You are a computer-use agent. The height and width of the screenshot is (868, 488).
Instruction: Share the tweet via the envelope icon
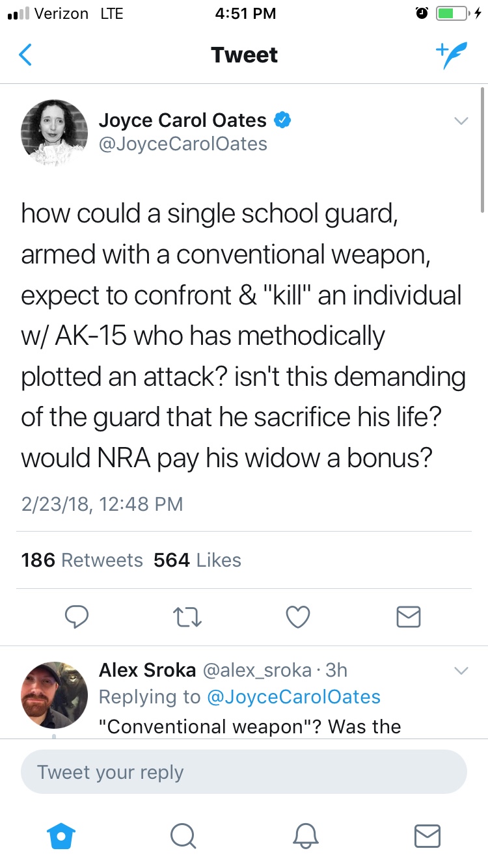(x=409, y=616)
